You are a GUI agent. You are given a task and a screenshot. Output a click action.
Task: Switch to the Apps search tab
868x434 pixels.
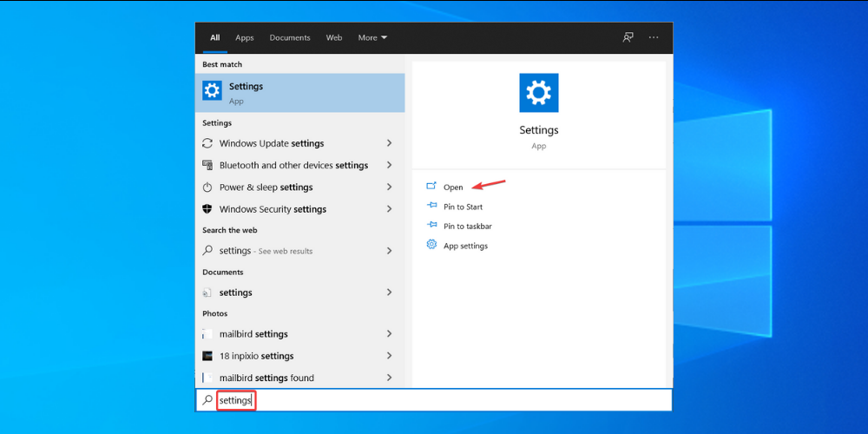[244, 37]
